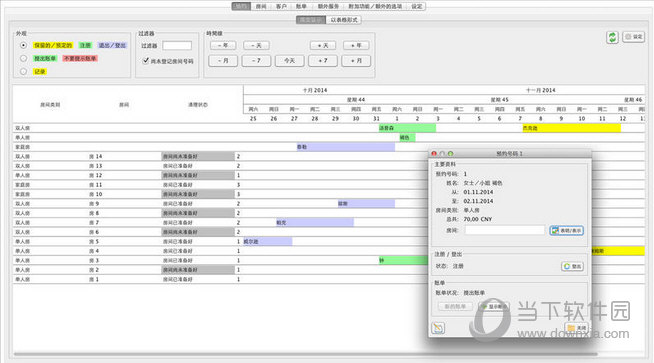Image resolution: width=654 pixels, height=363 pixels.
Task: Select the highlighted graphical view sub-tab
Action: [x=311, y=20]
